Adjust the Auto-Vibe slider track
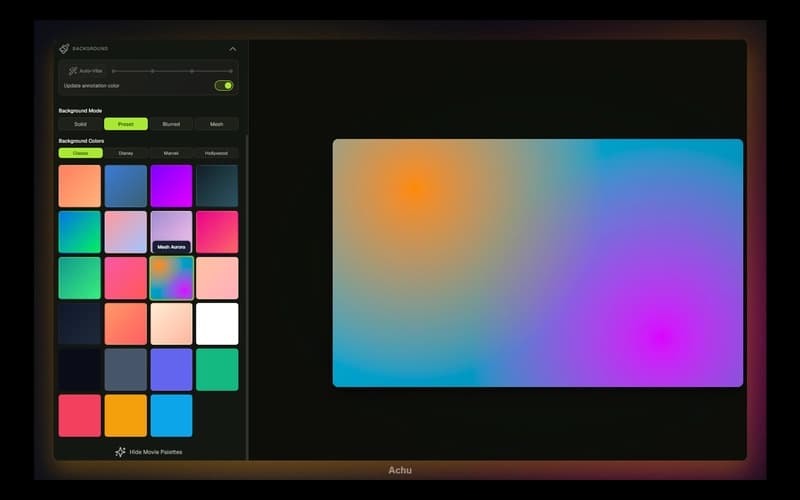Viewport: 800px width, 500px height. pyautogui.click(x=172, y=71)
